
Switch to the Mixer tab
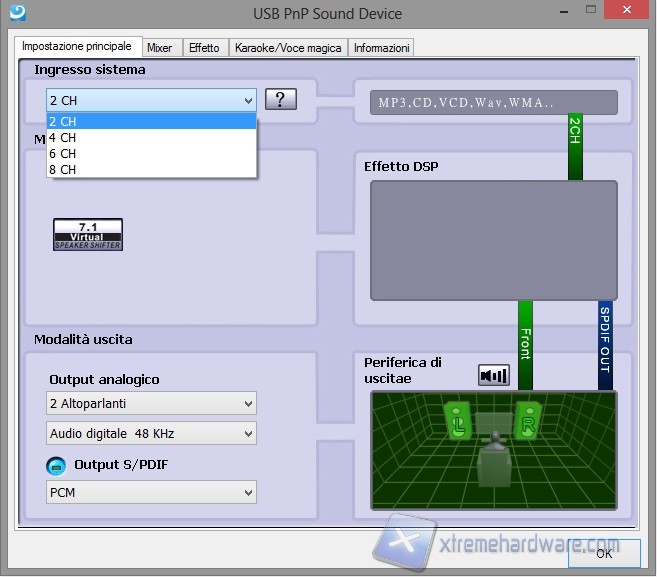coord(159,47)
